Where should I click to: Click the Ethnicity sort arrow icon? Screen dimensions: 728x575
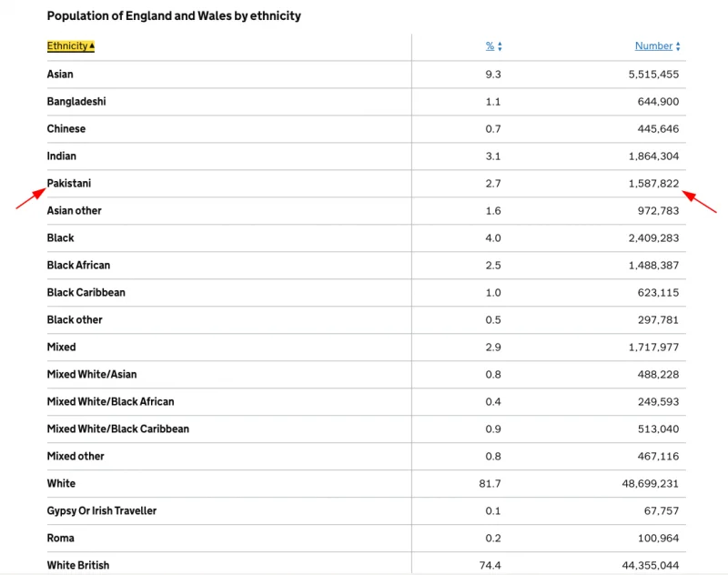tap(92, 46)
